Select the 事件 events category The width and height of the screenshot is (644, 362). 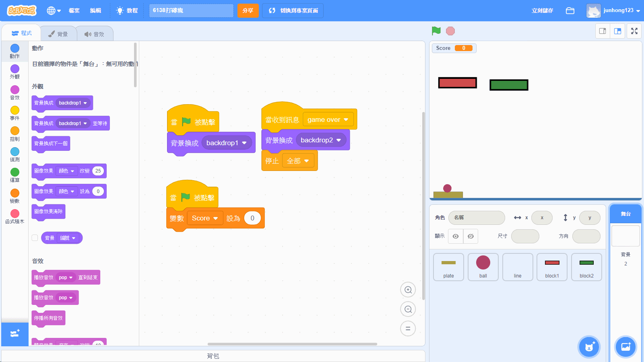coord(15,113)
